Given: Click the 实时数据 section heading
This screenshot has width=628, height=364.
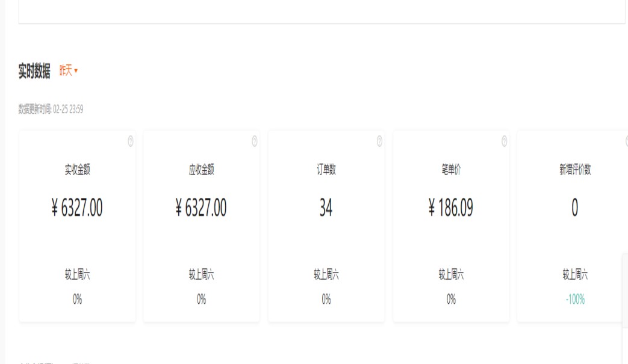Looking at the screenshot, I should click(34, 71).
